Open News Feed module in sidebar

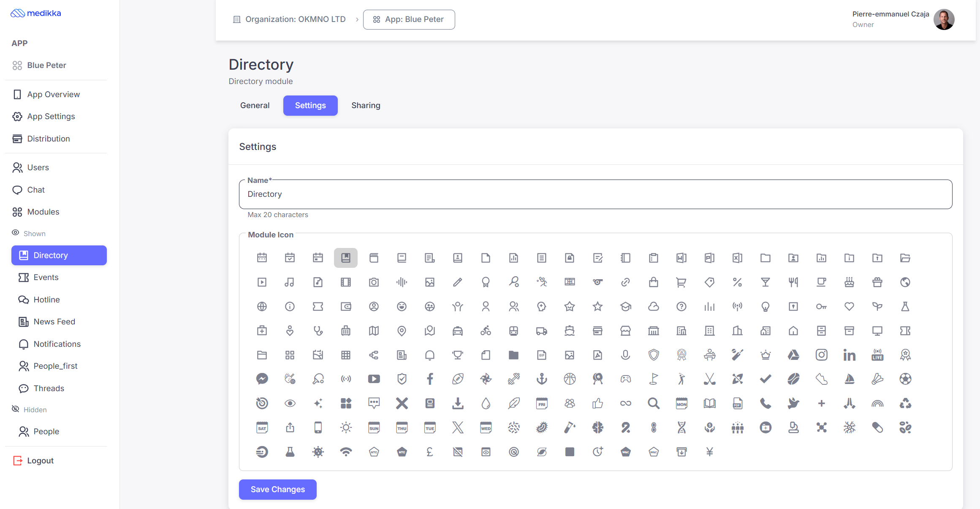[54, 322]
